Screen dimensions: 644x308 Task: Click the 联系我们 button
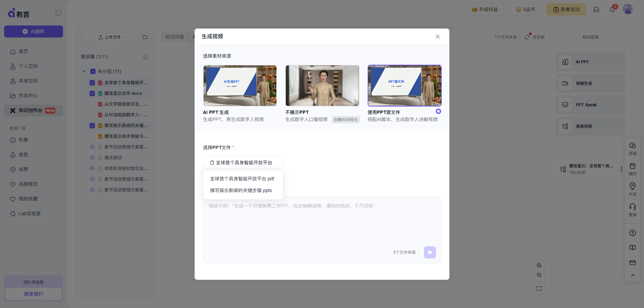pyautogui.click(x=33, y=294)
